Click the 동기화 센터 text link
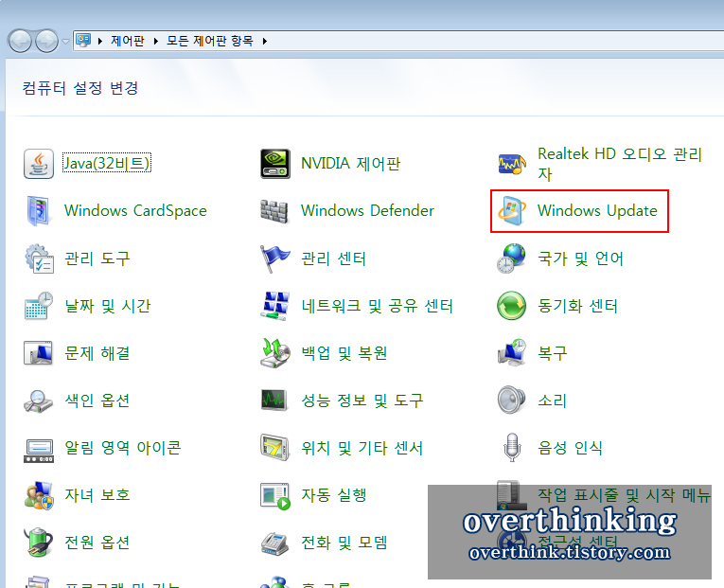 (x=577, y=306)
